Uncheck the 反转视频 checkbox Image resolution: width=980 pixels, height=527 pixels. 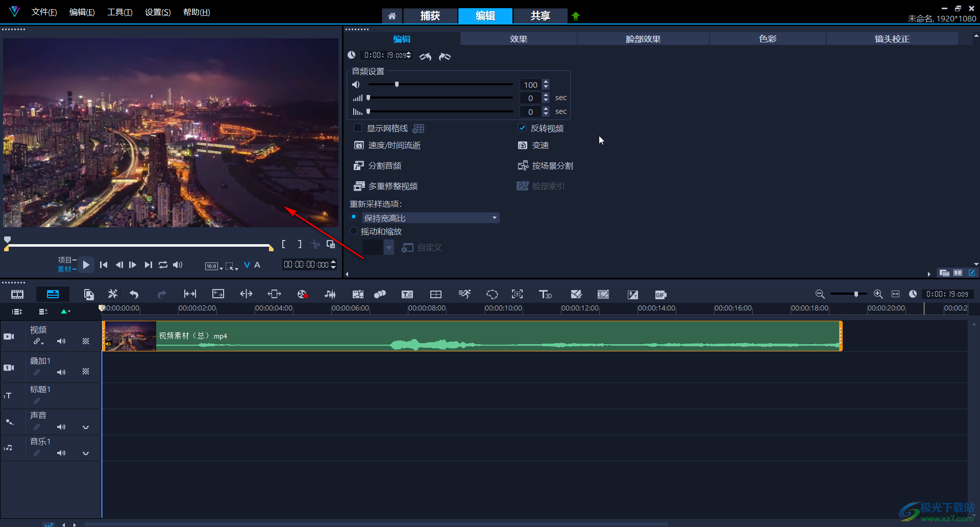tap(522, 128)
